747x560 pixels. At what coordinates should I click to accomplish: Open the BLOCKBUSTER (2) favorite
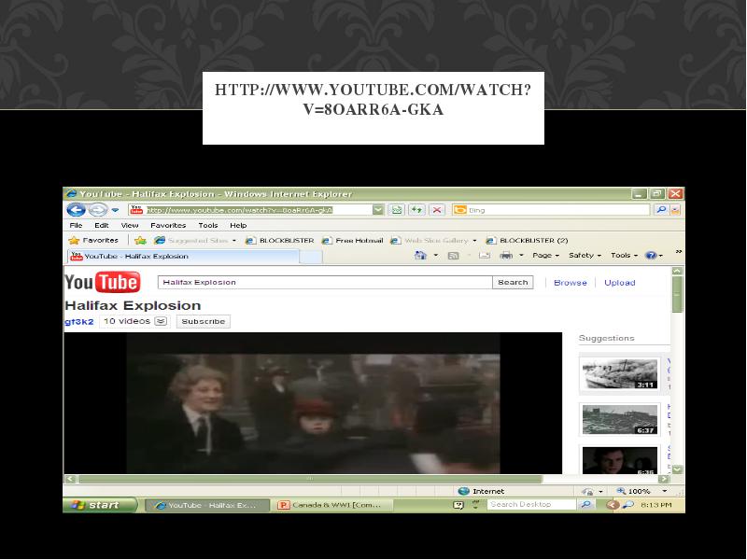point(527,241)
